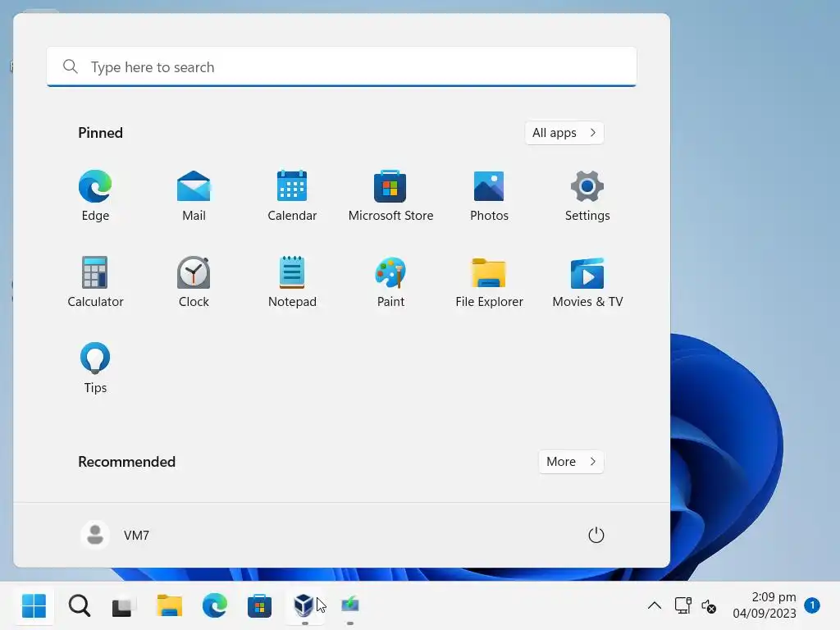Launch the Photos app
840x630 pixels.
point(489,195)
